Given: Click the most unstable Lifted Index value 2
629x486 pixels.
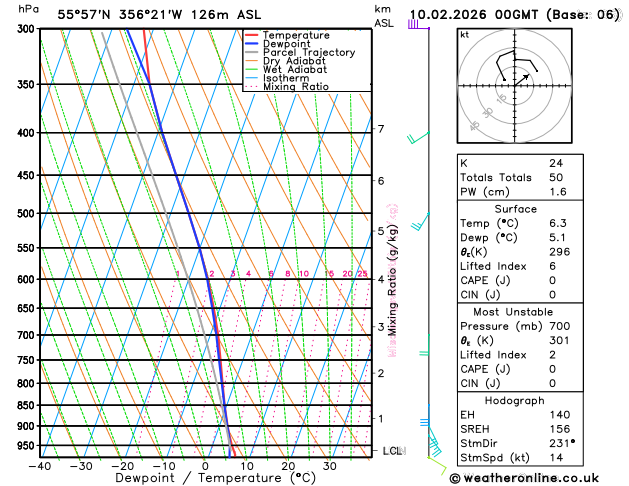Looking at the screenshot, I should (x=553, y=355).
